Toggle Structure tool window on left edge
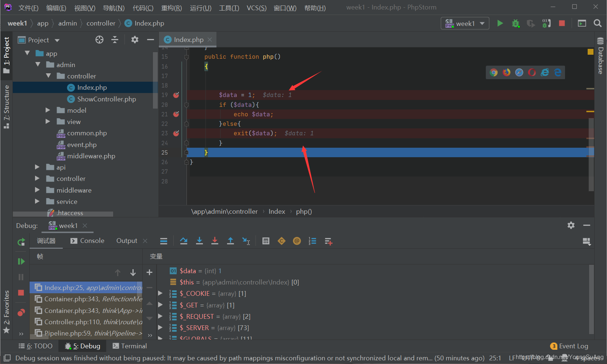 click(x=7, y=107)
